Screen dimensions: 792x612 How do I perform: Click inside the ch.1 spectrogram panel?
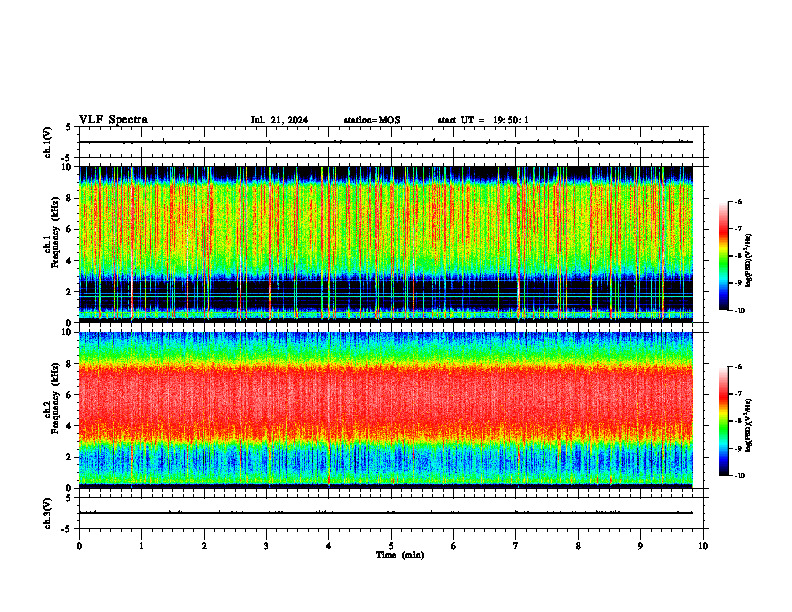pos(386,244)
